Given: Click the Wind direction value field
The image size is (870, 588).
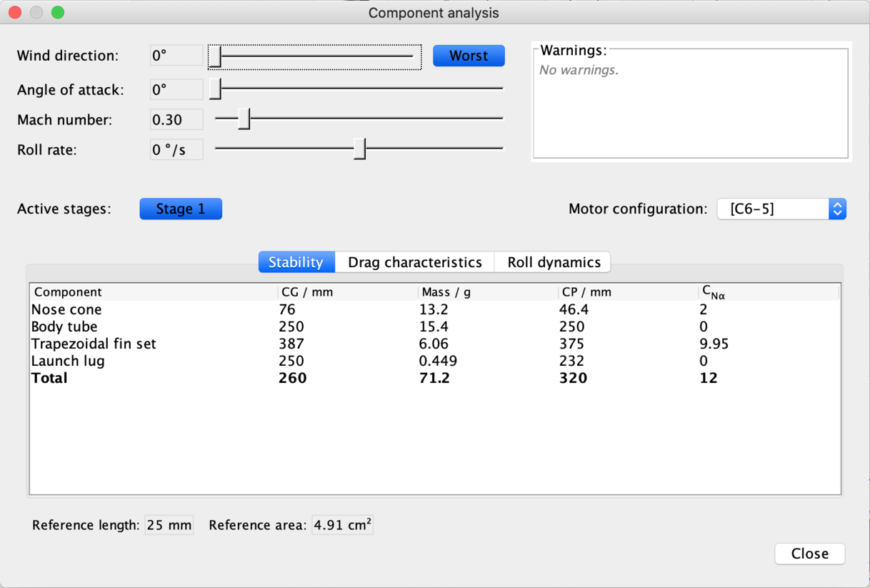Looking at the screenshot, I should (176, 56).
